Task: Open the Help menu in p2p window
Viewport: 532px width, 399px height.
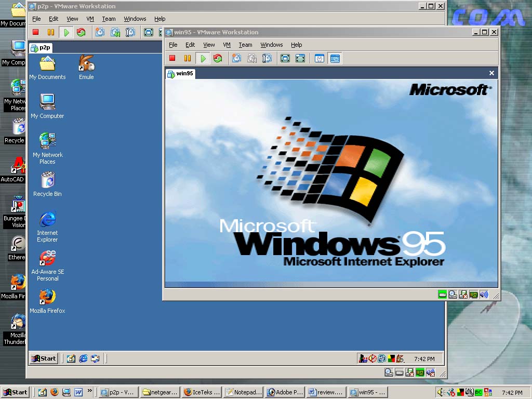Action: point(159,19)
